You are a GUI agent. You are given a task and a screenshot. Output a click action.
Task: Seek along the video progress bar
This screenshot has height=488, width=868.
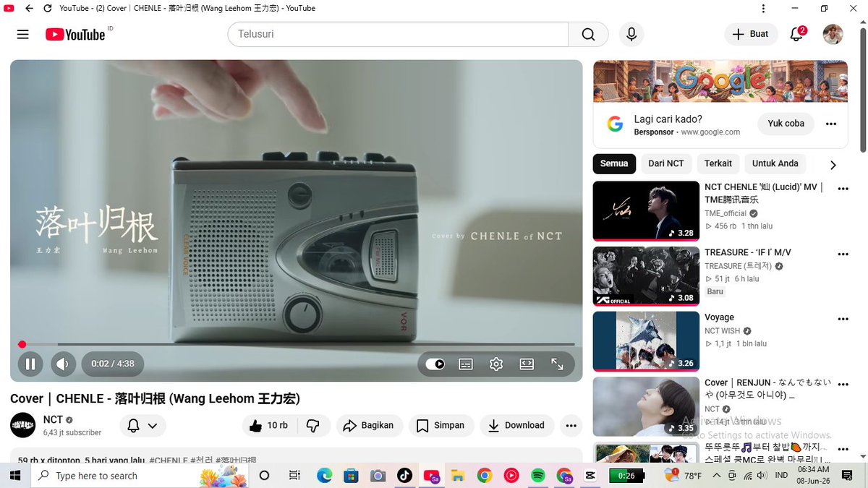tap(297, 344)
